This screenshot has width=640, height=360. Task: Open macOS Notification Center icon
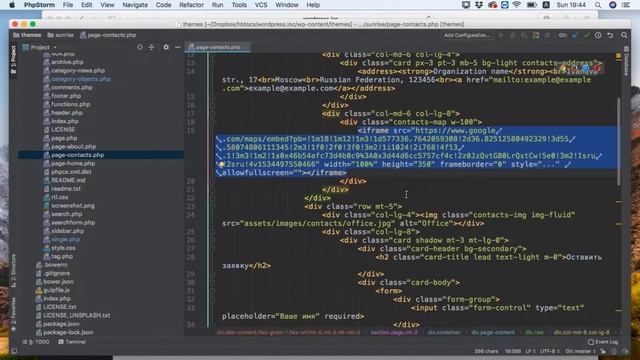click(x=626, y=5)
